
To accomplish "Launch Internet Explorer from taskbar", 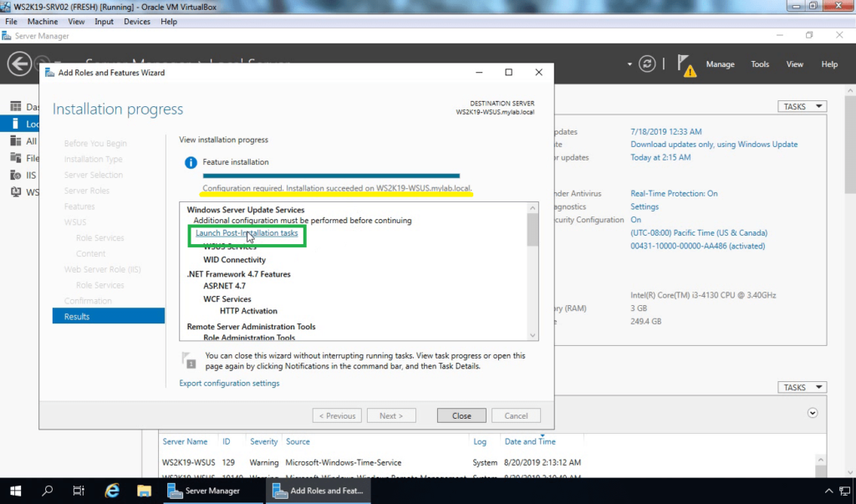I will (112, 491).
